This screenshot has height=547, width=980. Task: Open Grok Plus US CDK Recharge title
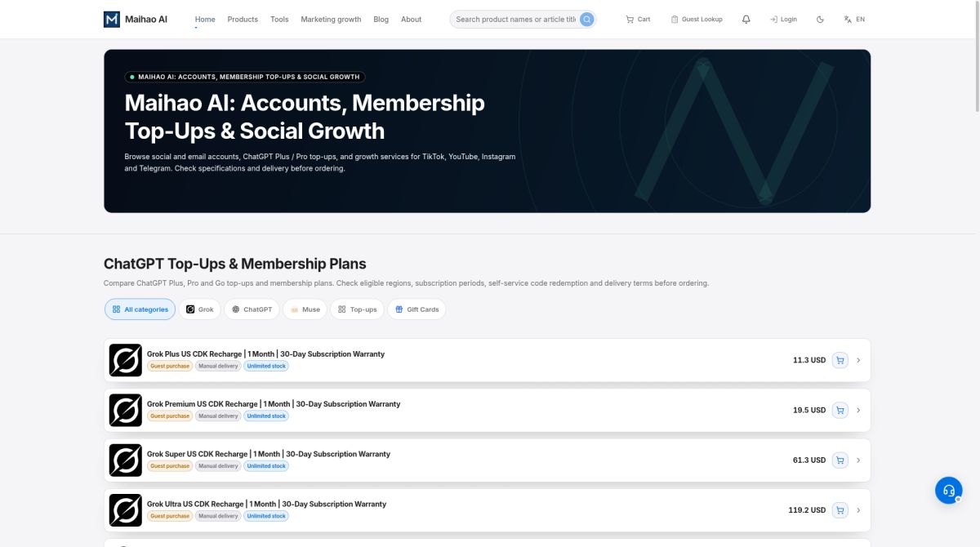pos(265,354)
